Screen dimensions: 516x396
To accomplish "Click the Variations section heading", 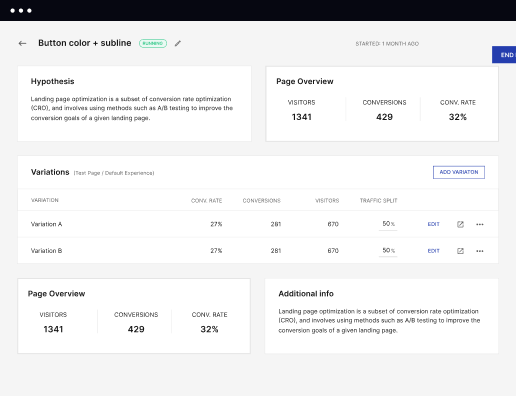I will (x=50, y=172).
